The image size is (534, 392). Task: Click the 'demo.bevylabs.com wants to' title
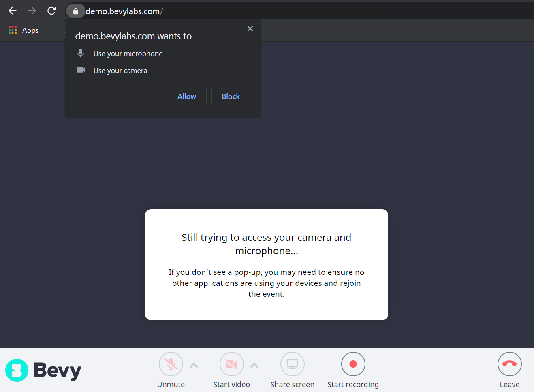coord(133,36)
